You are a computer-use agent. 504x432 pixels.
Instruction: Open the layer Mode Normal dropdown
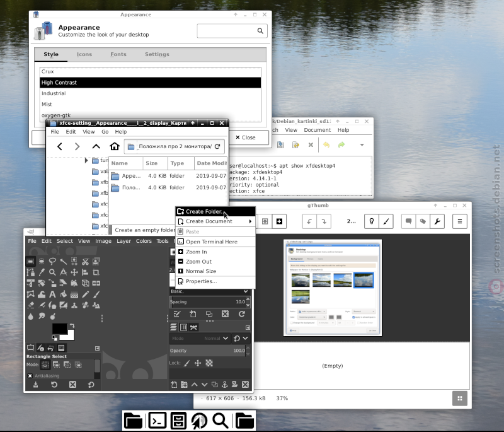(200, 339)
